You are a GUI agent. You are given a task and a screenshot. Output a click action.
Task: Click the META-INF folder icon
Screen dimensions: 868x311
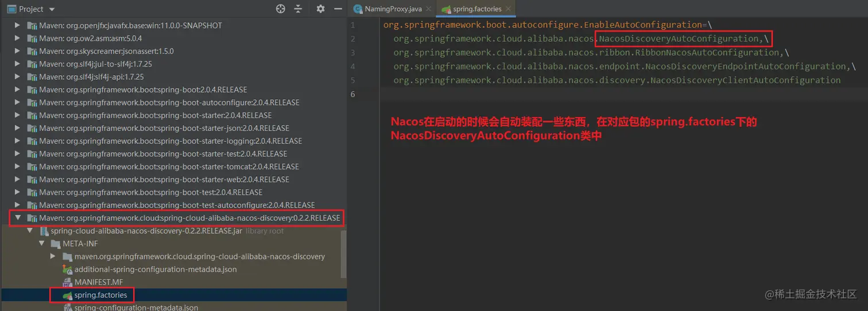(x=56, y=244)
